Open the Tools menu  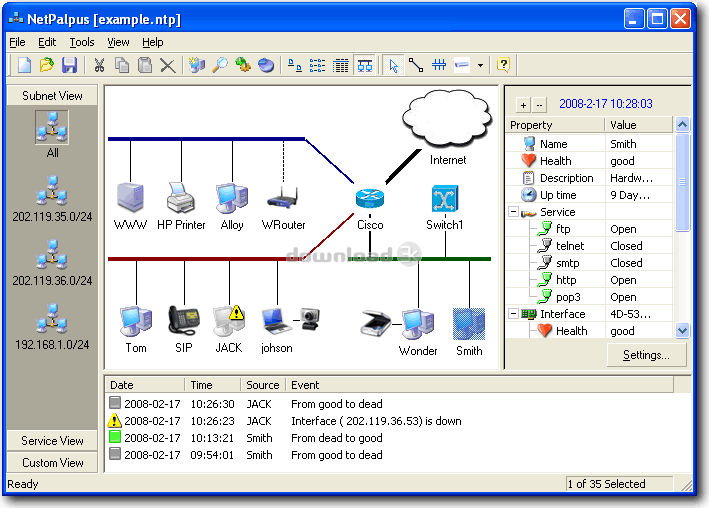click(x=82, y=43)
